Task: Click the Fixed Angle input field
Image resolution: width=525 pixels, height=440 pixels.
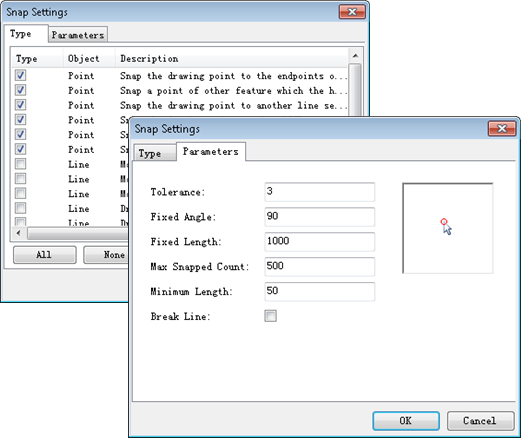Action: 319,217
